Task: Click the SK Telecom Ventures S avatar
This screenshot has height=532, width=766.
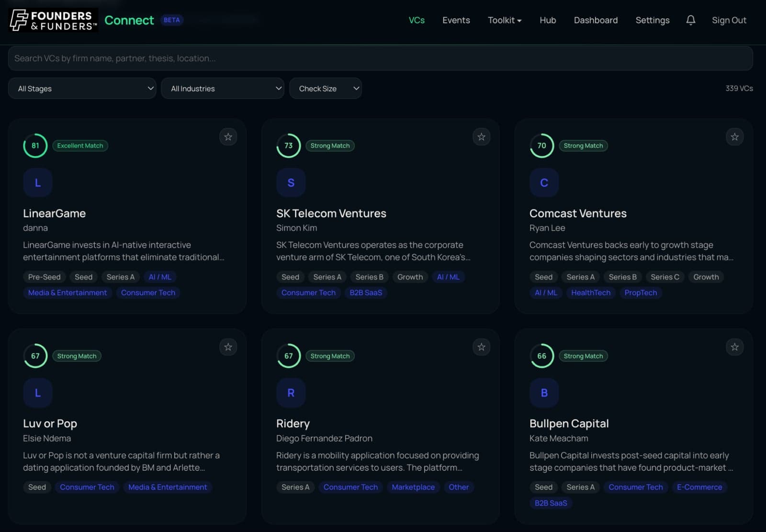Action: (291, 183)
